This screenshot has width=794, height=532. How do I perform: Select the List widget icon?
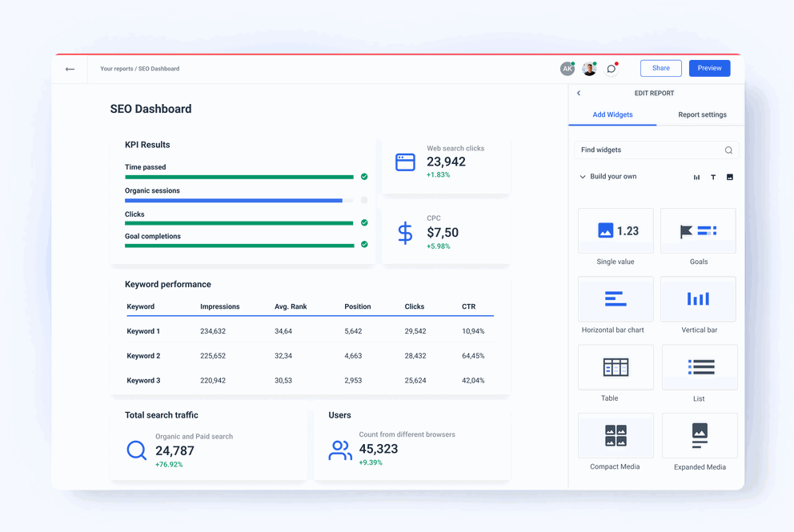coord(698,366)
